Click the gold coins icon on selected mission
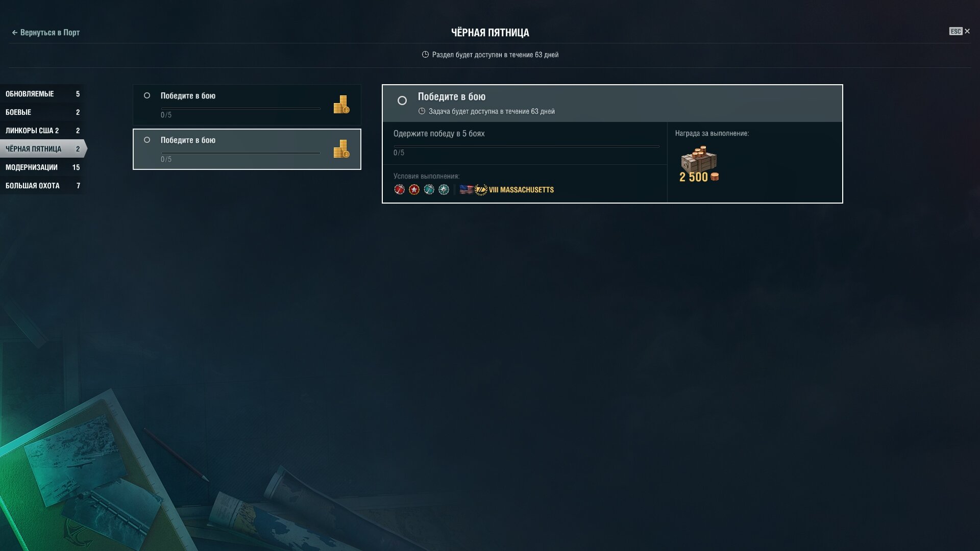This screenshot has width=980, height=551. [341, 149]
